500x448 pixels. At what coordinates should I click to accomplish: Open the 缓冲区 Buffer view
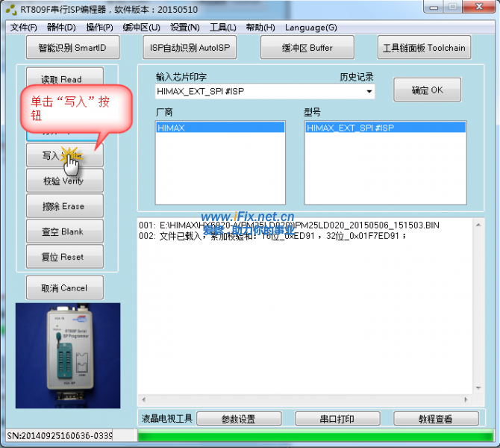306,48
